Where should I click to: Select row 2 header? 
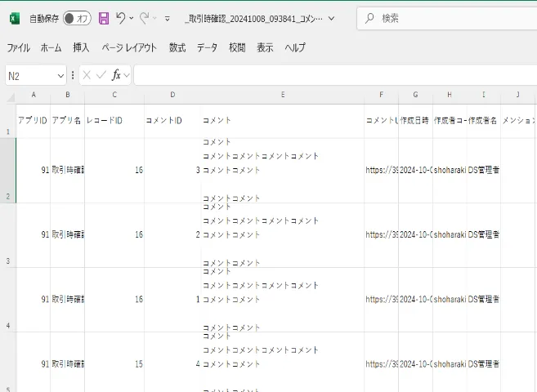[x=8, y=171]
